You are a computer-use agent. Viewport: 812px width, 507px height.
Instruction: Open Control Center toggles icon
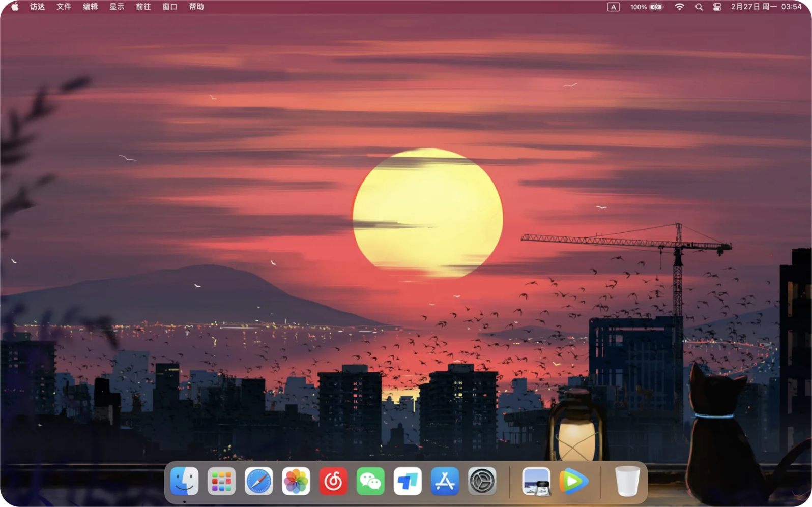tap(717, 7)
